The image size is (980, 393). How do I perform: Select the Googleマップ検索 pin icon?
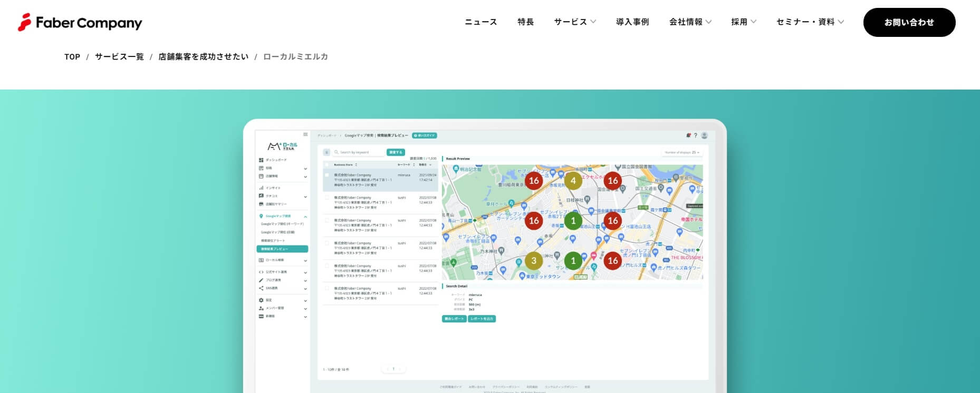(261, 216)
